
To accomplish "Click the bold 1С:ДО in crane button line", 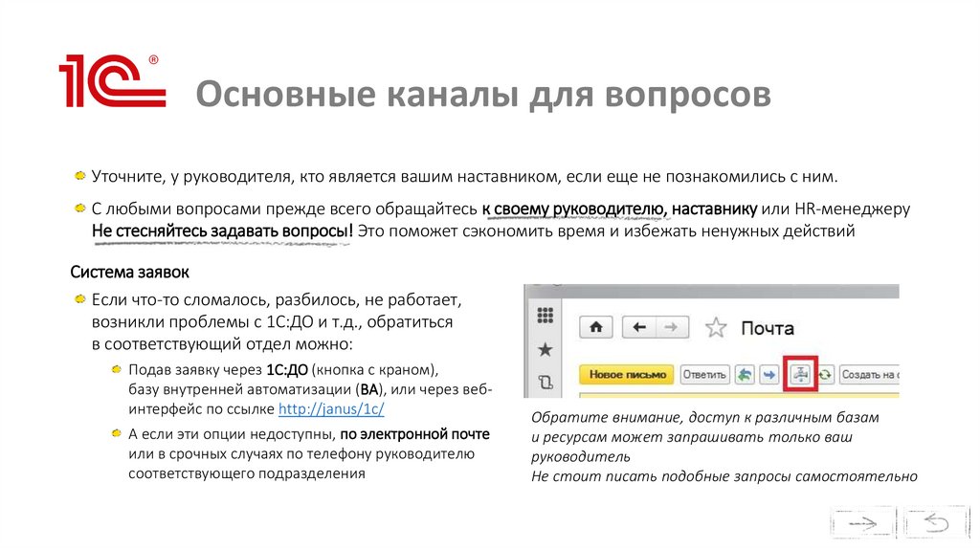I will coord(287,370).
